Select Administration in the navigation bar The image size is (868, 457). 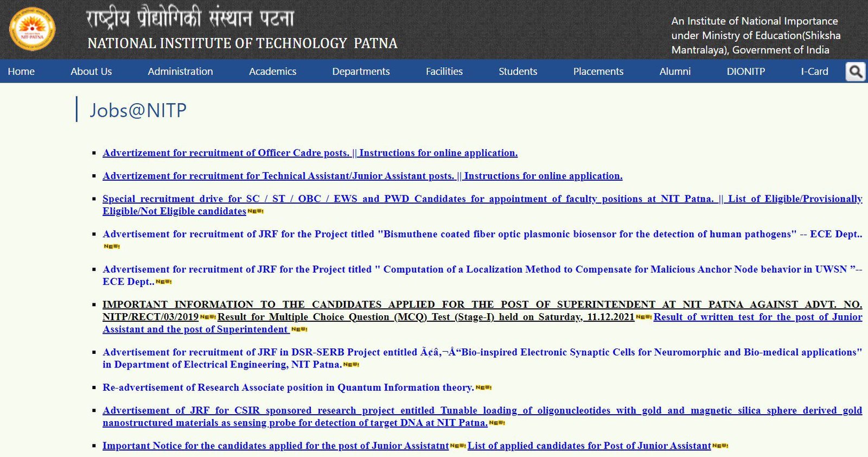click(x=180, y=72)
